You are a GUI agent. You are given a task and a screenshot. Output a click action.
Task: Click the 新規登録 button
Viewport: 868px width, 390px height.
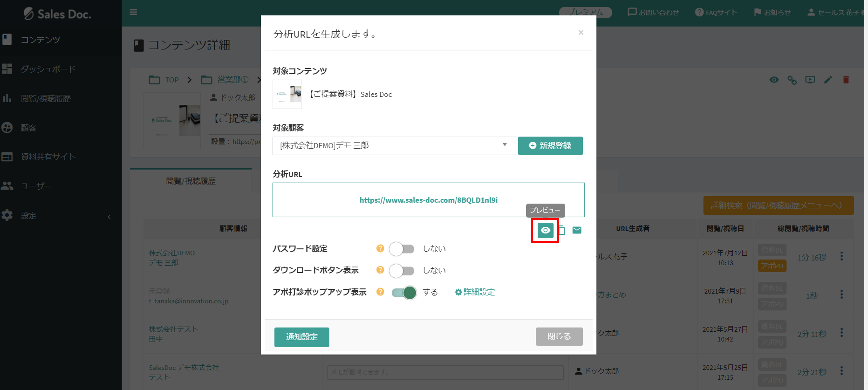(x=550, y=146)
